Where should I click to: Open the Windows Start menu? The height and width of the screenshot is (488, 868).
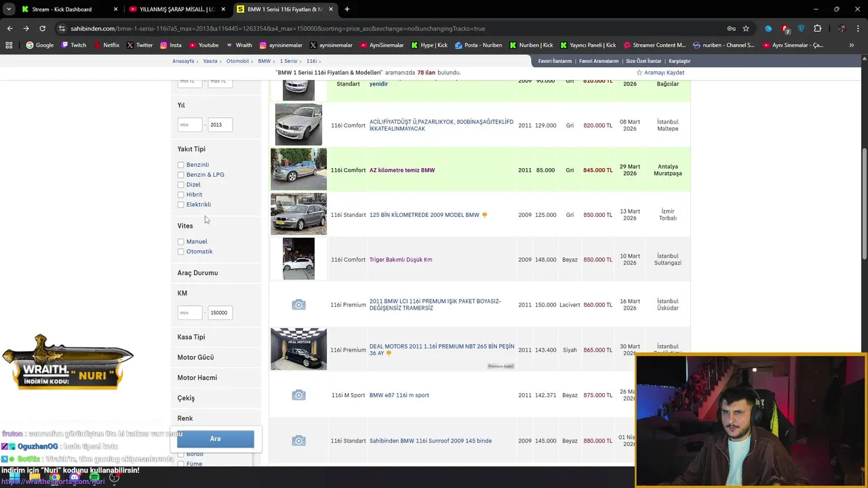[15, 478]
